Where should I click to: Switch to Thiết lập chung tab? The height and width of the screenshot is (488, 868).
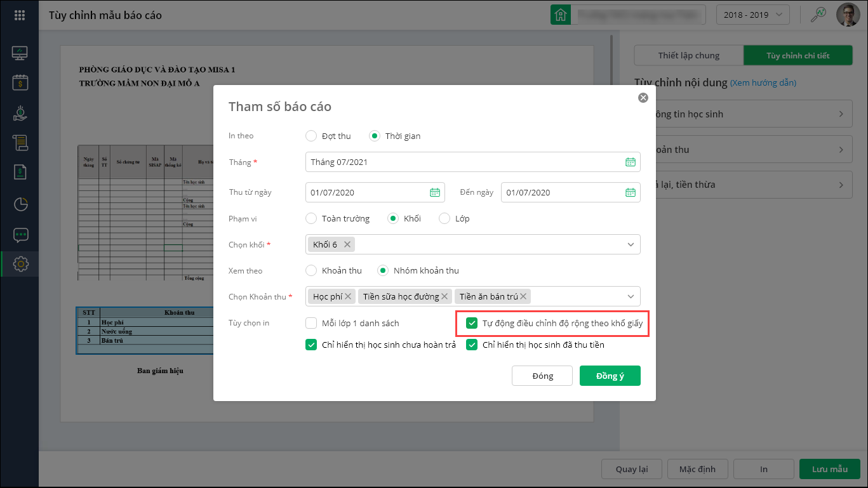(689, 55)
